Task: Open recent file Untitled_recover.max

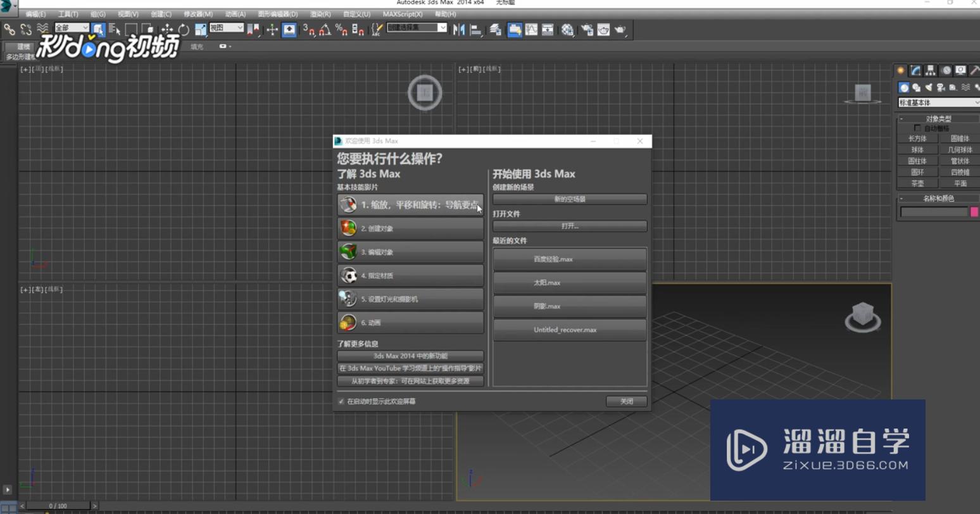Action: click(x=570, y=330)
